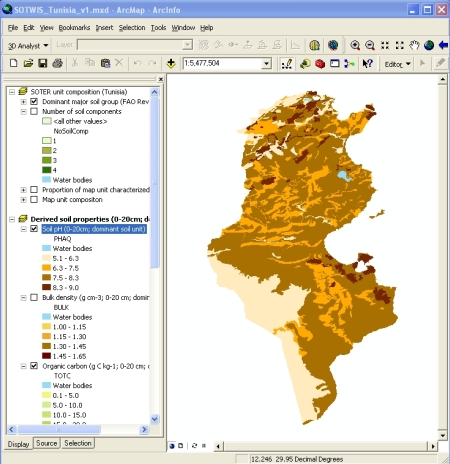Open the File menu
This screenshot has height=464, width=450.
pyautogui.click(x=13, y=28)
